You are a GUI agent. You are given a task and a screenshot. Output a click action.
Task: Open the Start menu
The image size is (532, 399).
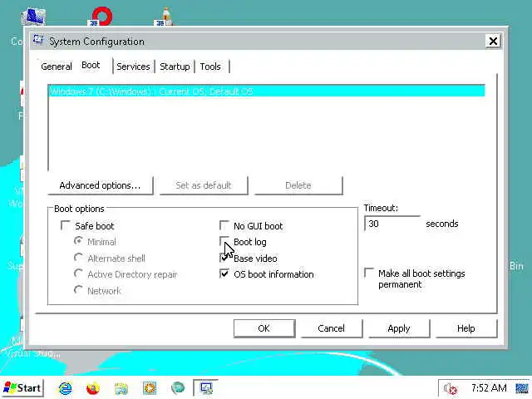click(x=22, y=388)
